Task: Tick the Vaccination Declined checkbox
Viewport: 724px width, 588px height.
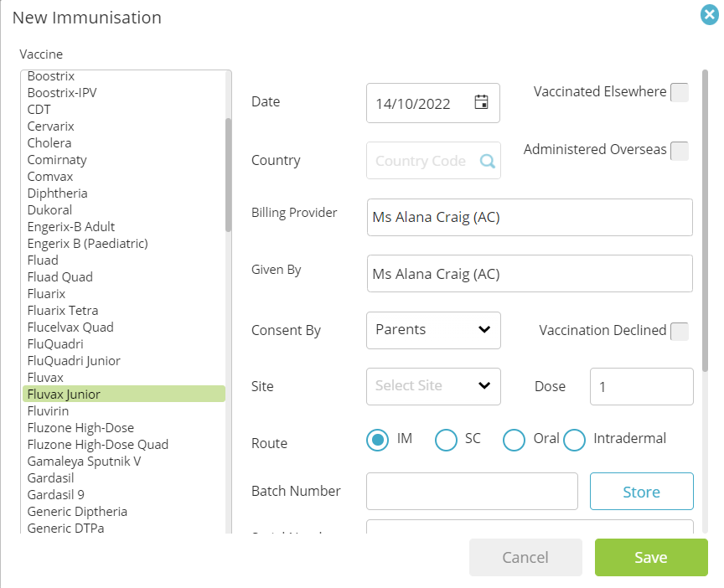Action: click(680, 332)
